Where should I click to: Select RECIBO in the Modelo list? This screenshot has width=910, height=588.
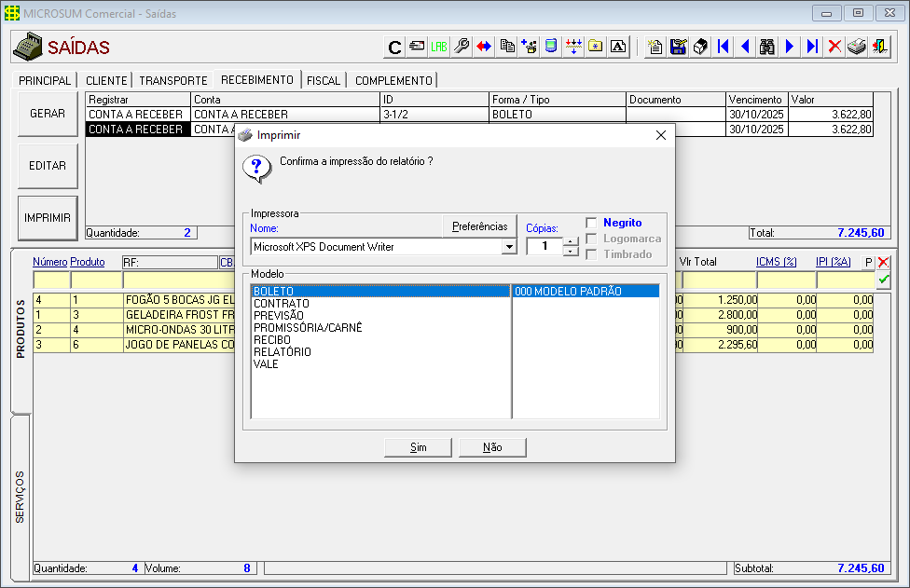click(272, 340)
